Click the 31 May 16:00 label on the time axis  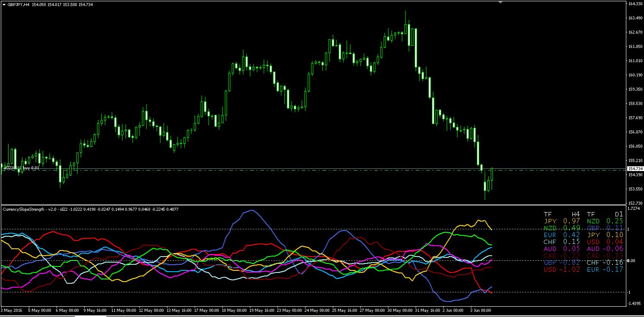pos(427,310)
